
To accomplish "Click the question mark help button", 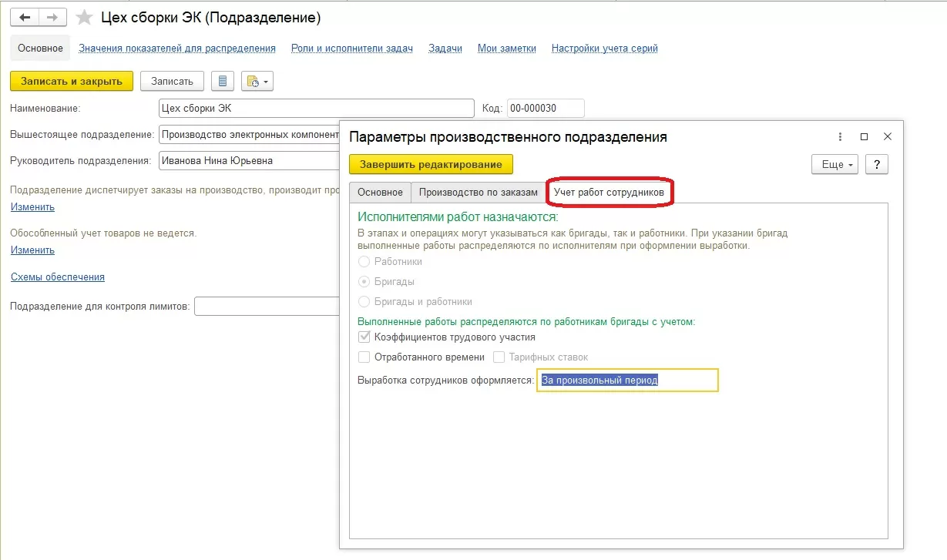I will click(877, 164).
